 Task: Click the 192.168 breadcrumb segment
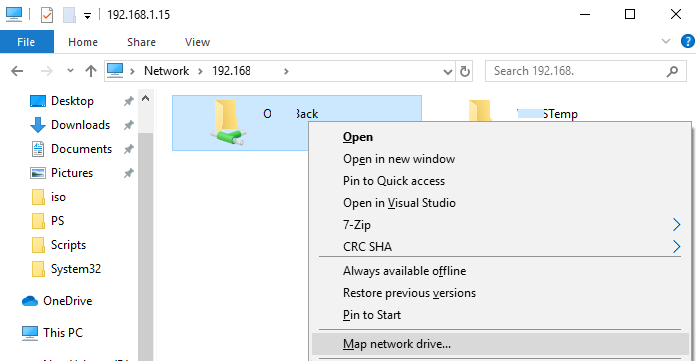231,71
